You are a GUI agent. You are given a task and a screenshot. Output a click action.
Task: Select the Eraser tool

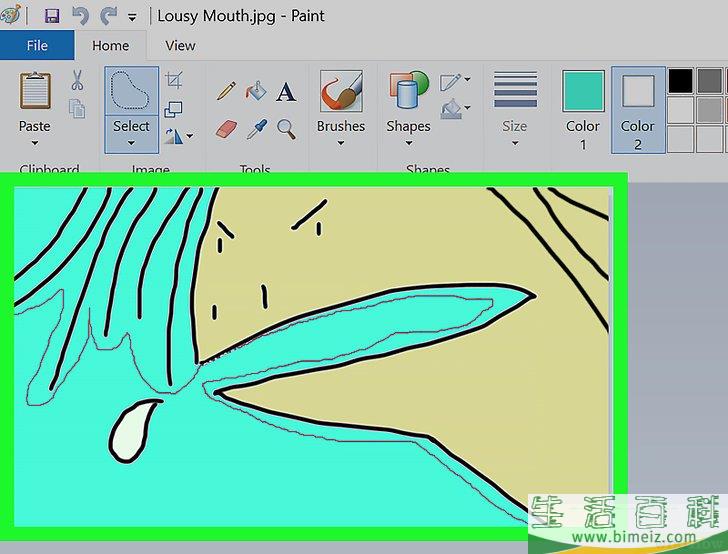coord(226,129)
